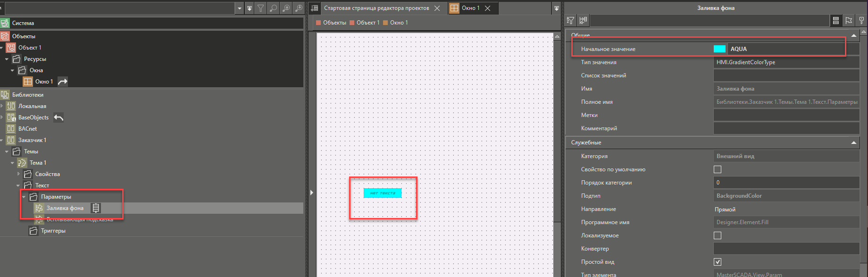Click the sort filter icon in properties panel
This screenshot has width=868, height=277.
571,20
